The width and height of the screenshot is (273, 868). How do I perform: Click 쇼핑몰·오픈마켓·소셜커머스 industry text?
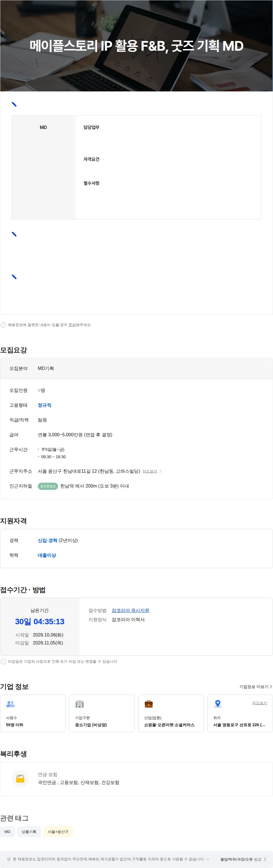pyautogui.click(x=169, y=725)
